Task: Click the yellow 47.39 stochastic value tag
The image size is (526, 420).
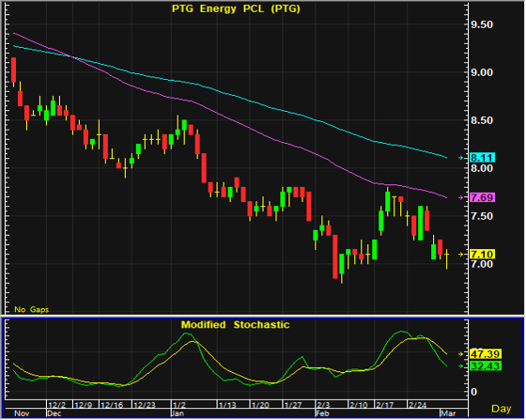Action: pos(486,354)
